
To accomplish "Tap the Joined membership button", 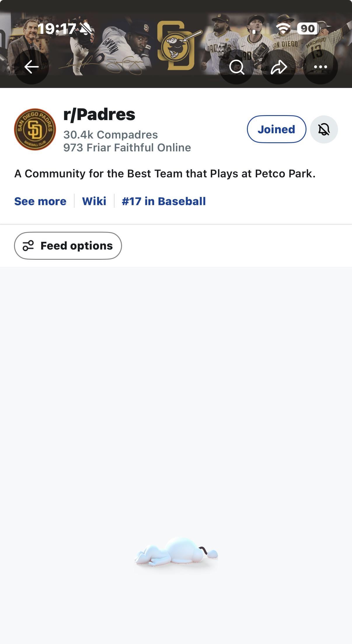I will click(x=276, y=129).
